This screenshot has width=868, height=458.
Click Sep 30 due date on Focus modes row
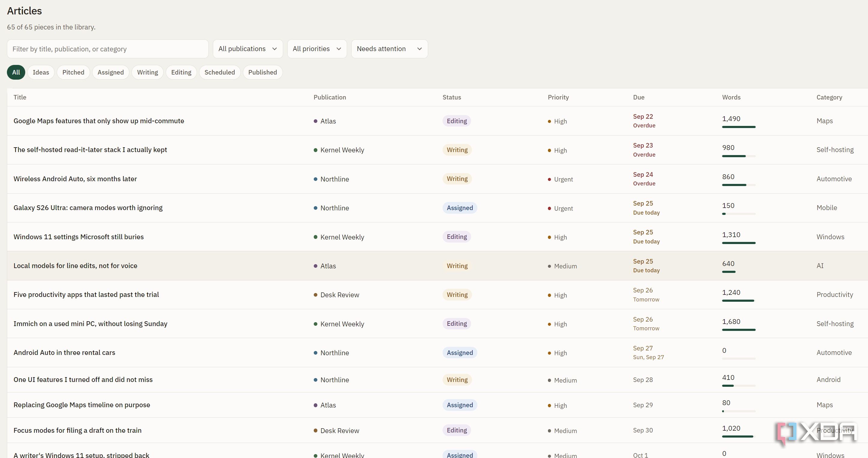[643, 430]
